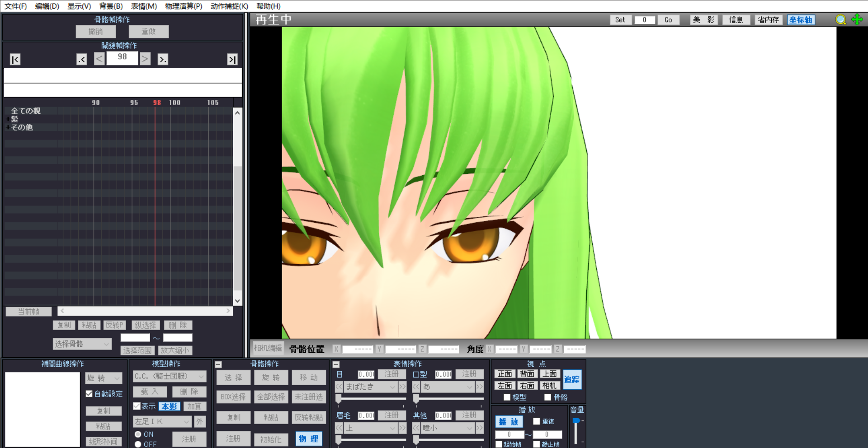Open model selector C.C.(騎士団服) dropdown
868x448 pixels.
pyautogui.click(x=170, y=376)
